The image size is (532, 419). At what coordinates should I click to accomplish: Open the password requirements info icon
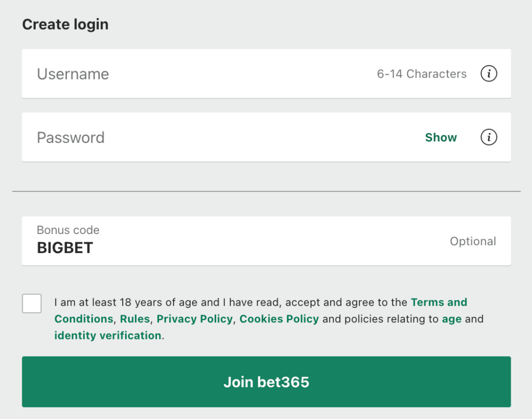click(x=488, y=137)
